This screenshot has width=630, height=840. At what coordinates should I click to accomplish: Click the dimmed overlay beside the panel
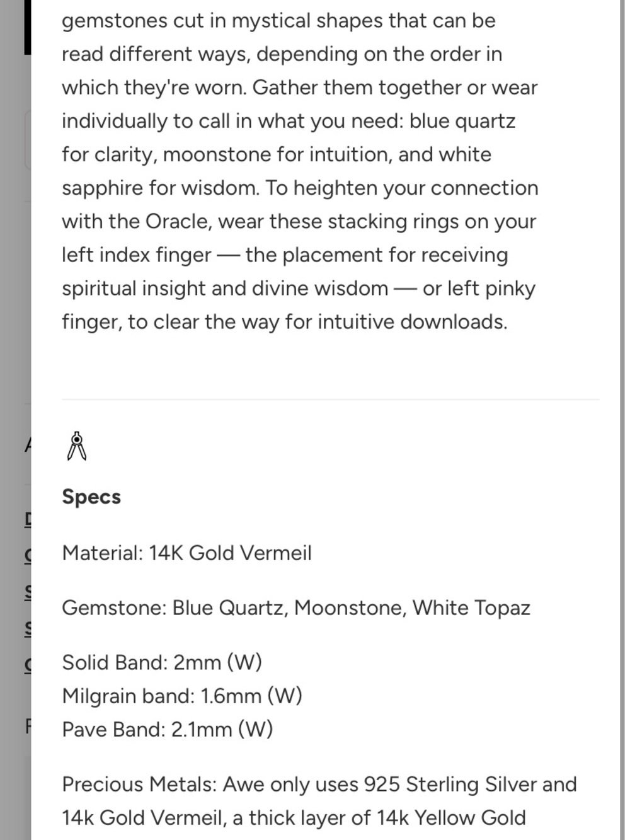tap(15, 315)
